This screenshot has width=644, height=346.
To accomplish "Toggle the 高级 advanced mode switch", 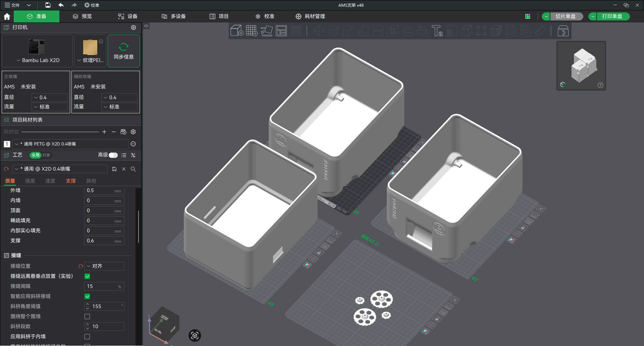I will coord(113,155).
